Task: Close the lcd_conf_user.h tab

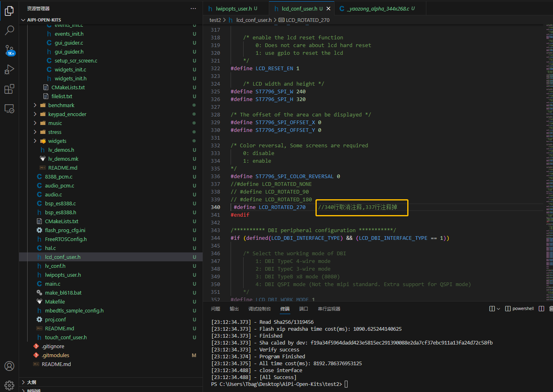Action: pyautogui.click(x=328, y=9)
